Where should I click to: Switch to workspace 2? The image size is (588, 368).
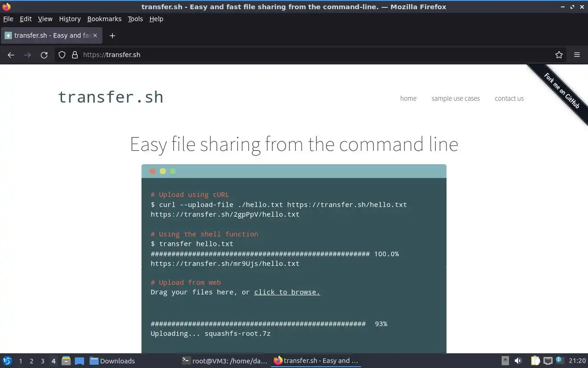click(31, 361)
